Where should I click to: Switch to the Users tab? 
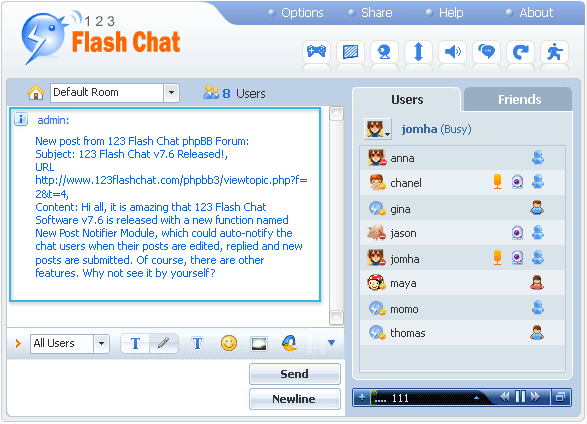point(407,100)
